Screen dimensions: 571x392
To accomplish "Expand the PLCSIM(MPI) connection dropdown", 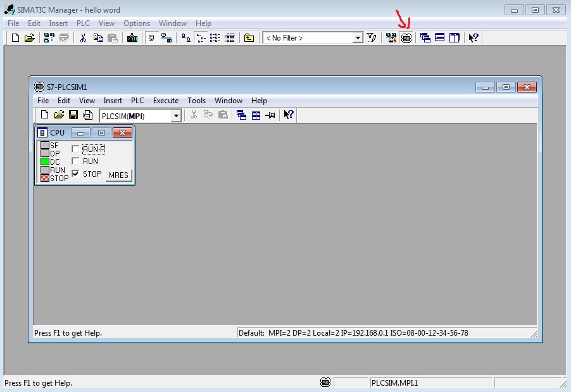I will pyautogui.click(x=176, y=116).
